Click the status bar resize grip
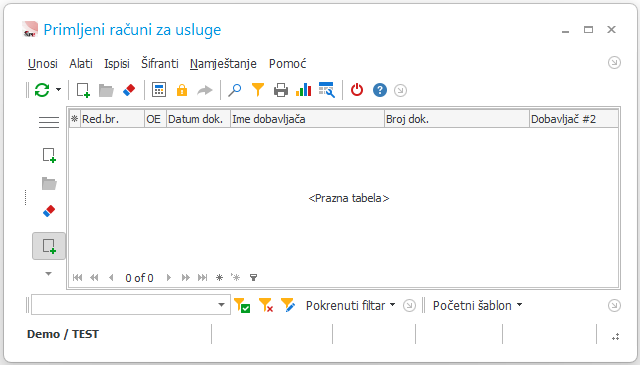The image size is (640, 365). (616, 337)
